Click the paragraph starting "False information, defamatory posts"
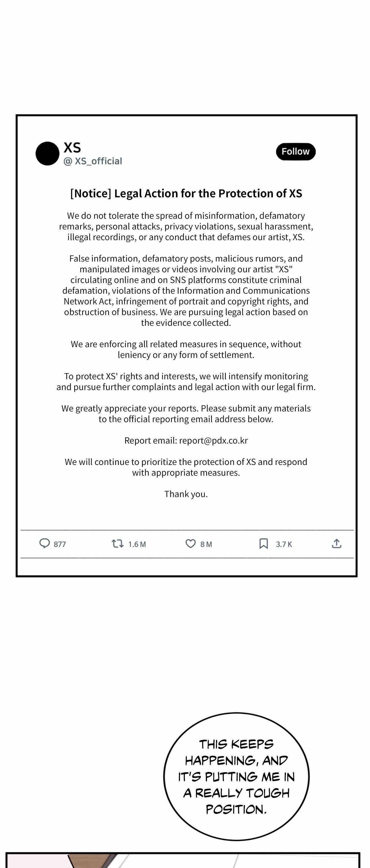 click(186, 290)
